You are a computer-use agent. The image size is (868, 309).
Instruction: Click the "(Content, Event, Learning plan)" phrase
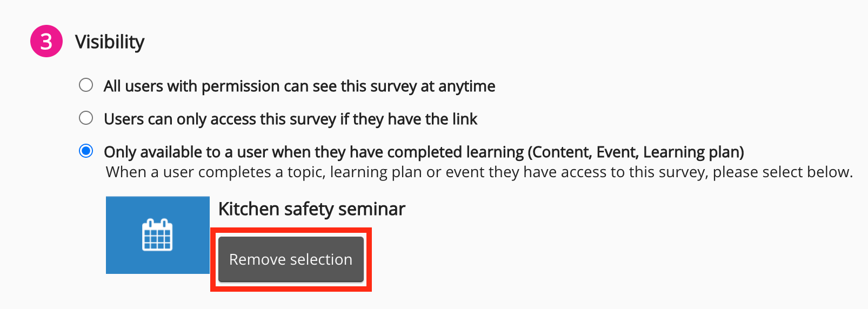[636, 152]
